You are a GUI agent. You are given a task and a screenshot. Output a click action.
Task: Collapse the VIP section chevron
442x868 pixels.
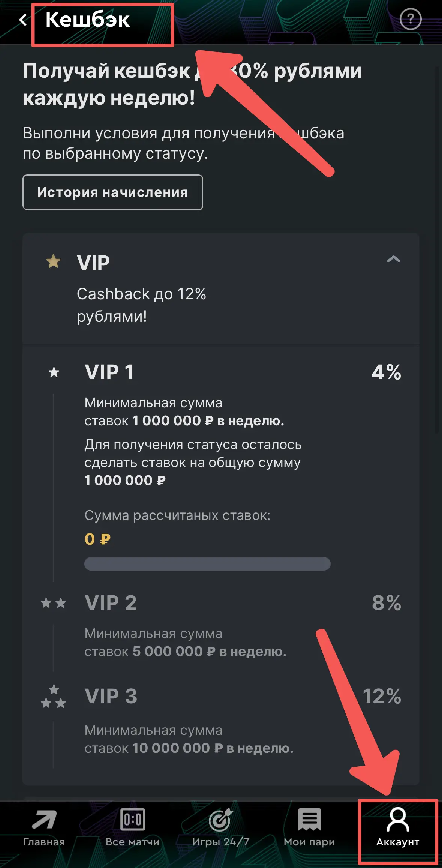pos(393,258)
